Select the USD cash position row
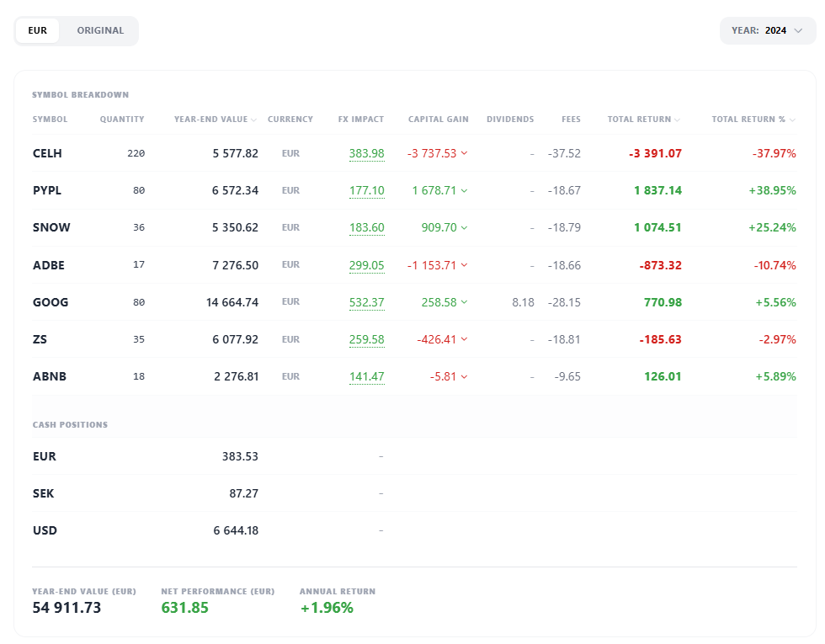The image size is (825, 644). coord(45,530)
